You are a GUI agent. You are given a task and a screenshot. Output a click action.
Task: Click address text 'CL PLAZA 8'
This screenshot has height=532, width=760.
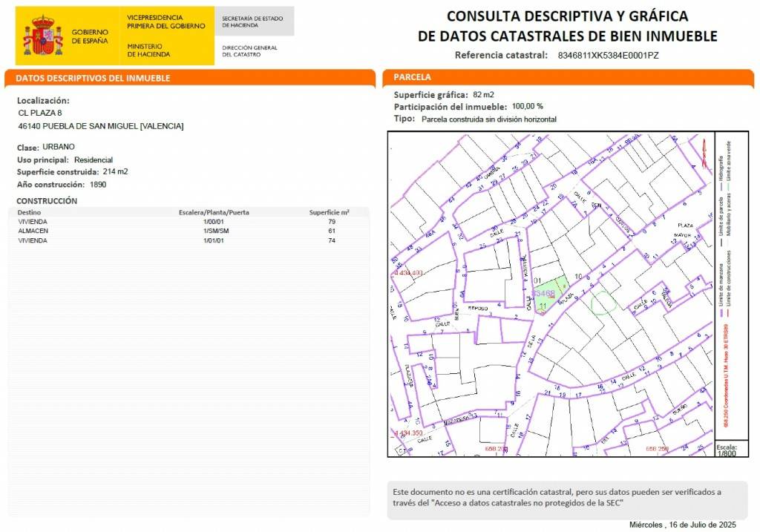click(x=40, y=113)
